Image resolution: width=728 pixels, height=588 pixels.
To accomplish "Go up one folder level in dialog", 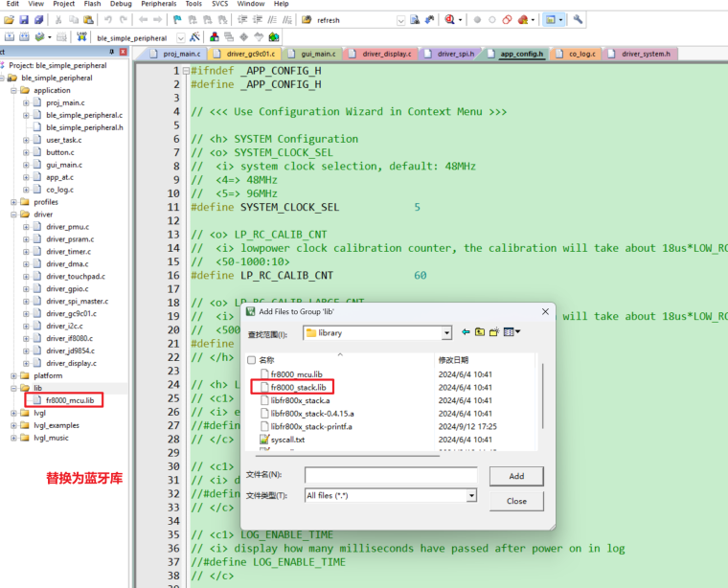I will pyautogui.click(x=480, y=331).
